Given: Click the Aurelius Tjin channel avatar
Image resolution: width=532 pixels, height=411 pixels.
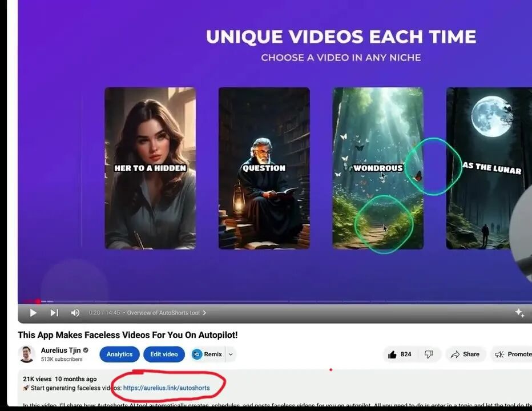Looking at the screenshot, I should point(27,354).
